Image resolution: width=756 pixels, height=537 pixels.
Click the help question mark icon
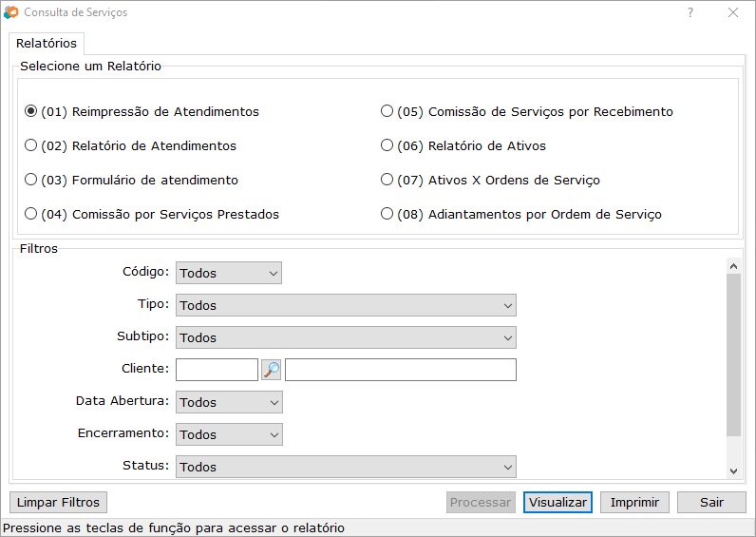[690, 12]
